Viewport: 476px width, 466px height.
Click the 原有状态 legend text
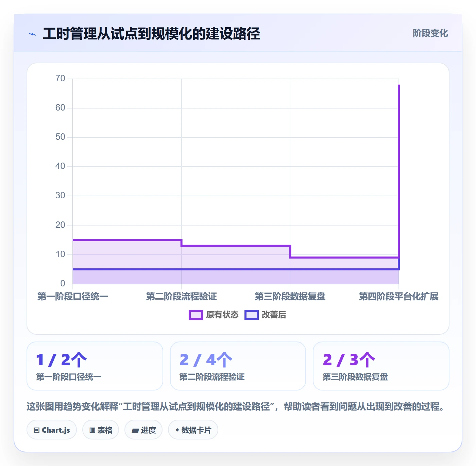tap(222, 315)
